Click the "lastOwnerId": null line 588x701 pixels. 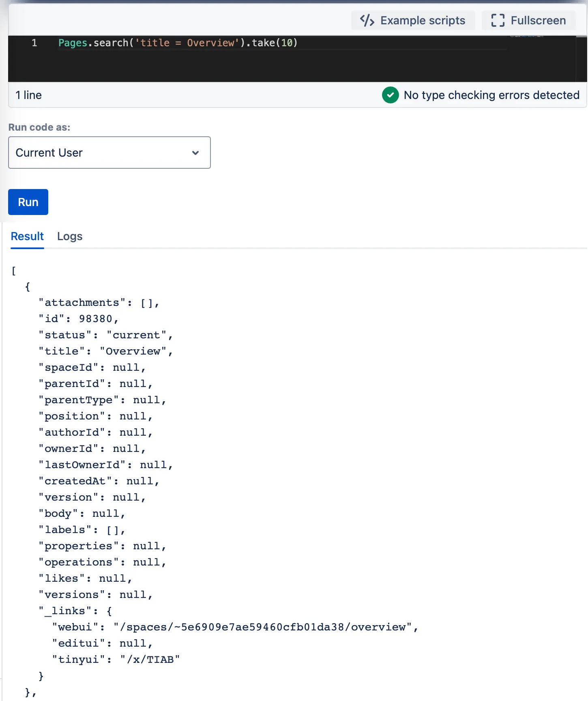106,465
